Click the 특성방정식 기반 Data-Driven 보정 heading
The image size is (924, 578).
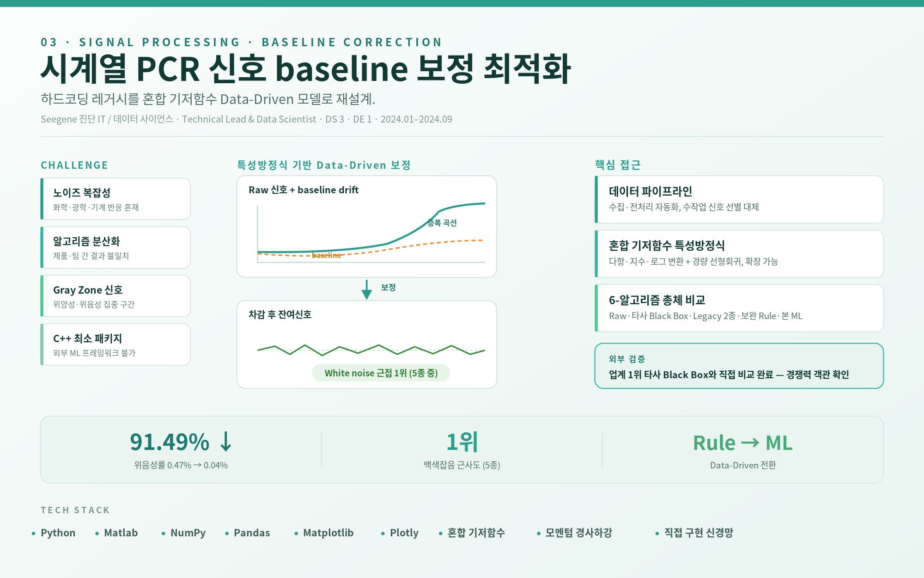(x=324, y=165)
